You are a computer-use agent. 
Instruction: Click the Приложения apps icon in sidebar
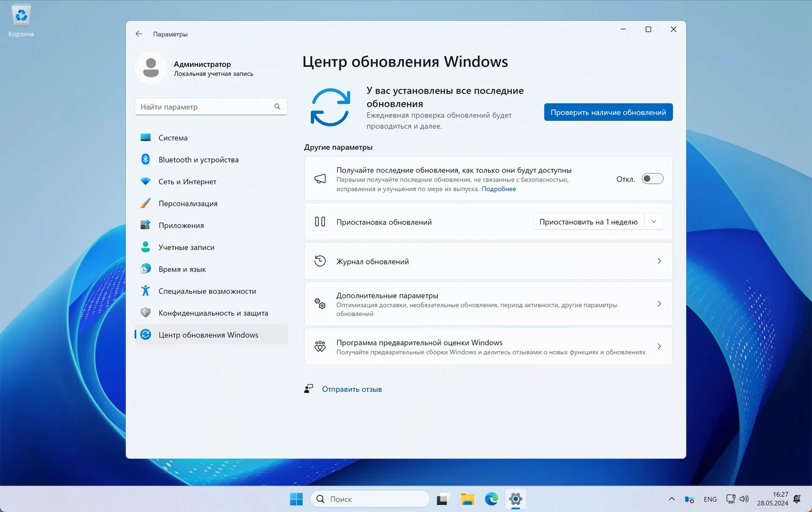(146, 225)
